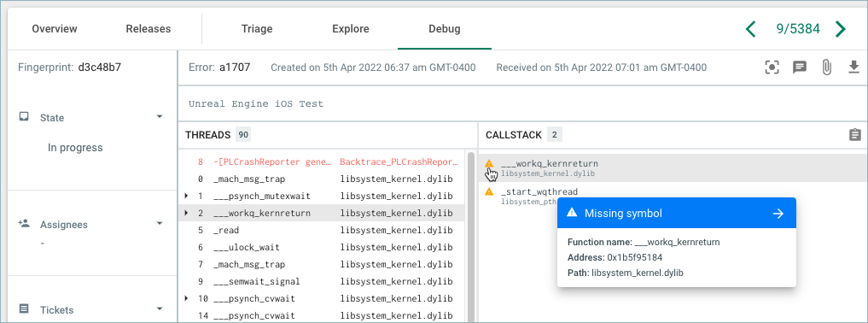Open Missing symbol details arrow
The height and width of the screenshot is (323, 868).
point(778,214)
